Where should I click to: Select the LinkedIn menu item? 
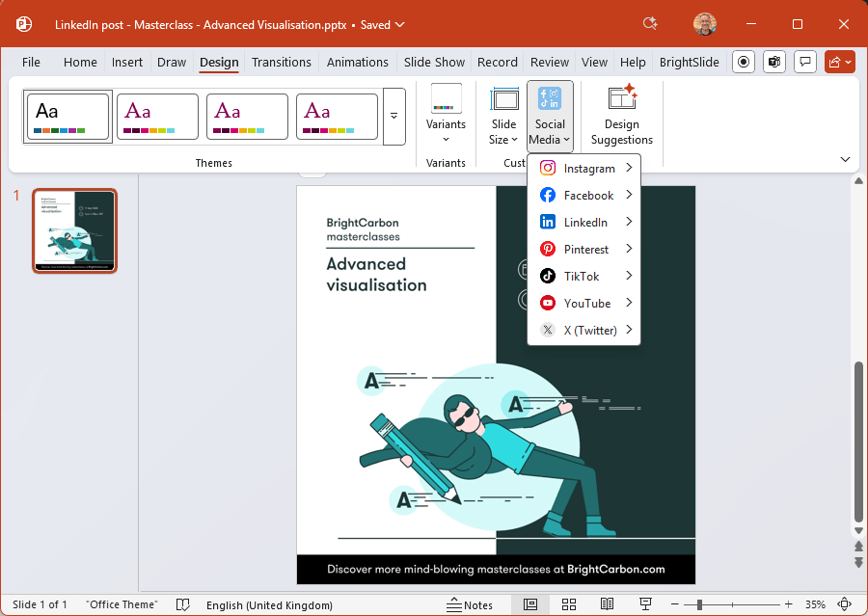(584, 222)
